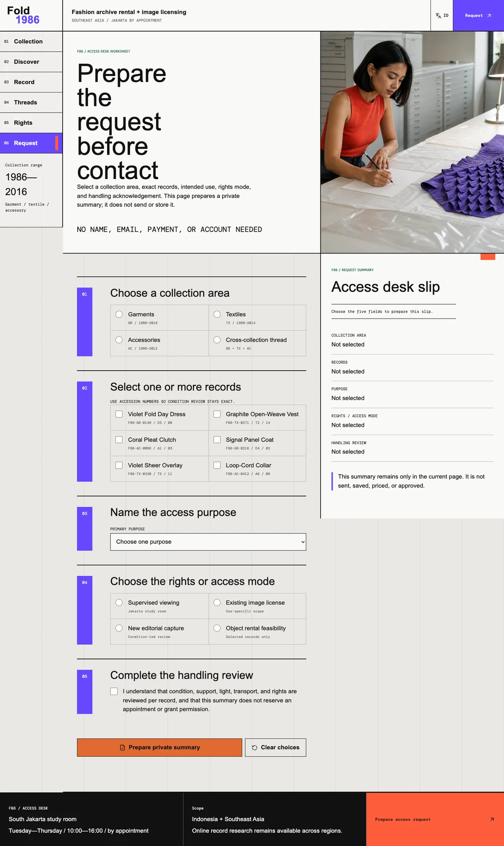Click the Clear choices button
This screenshot has height=846, width=504.
(x=276, y=748)
